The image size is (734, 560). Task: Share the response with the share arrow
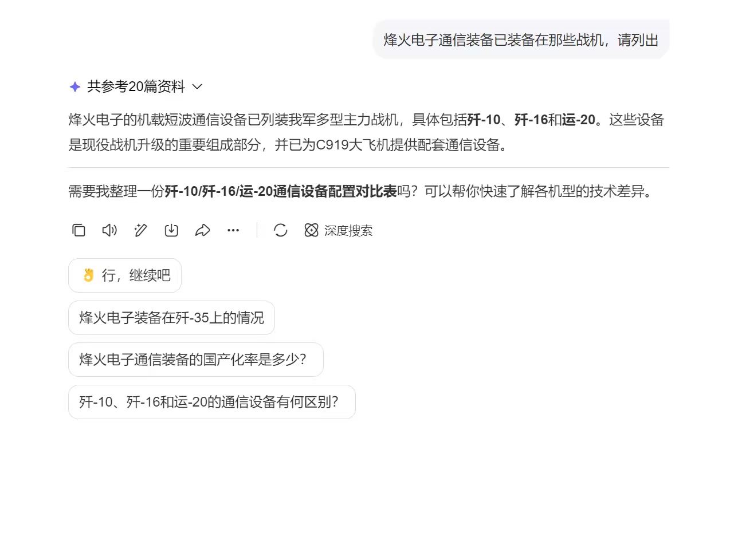coord(202,230)
